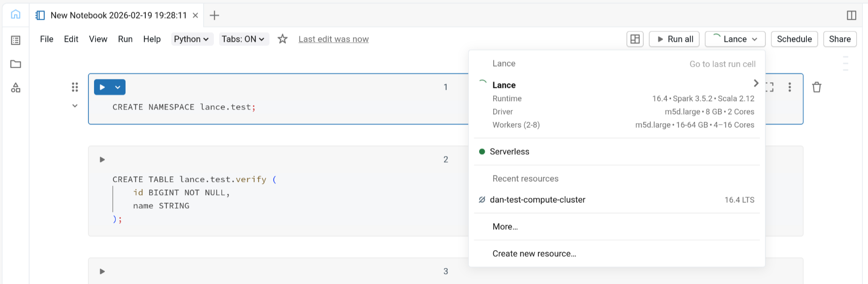The image size is (868, 284).
Task: Open the cell 1 kebab options menu
Action: point(789,87)
